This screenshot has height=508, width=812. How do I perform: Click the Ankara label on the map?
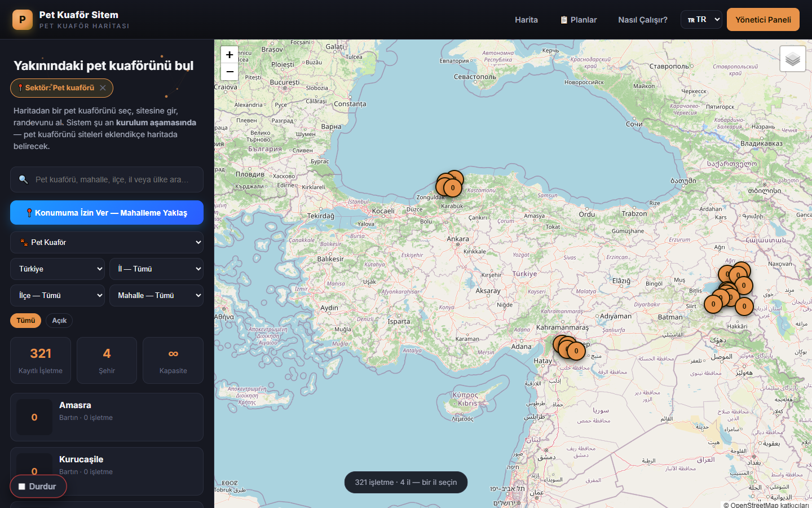[x=458, y=239]
